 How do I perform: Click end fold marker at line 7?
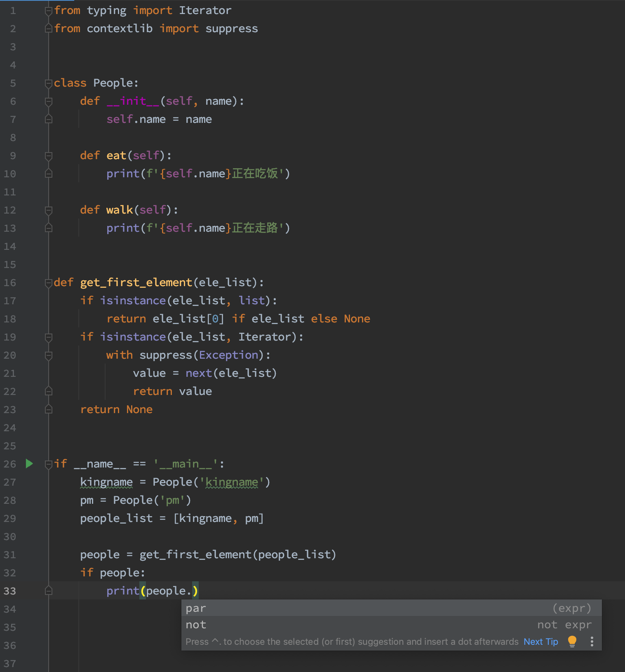[48, 119]
